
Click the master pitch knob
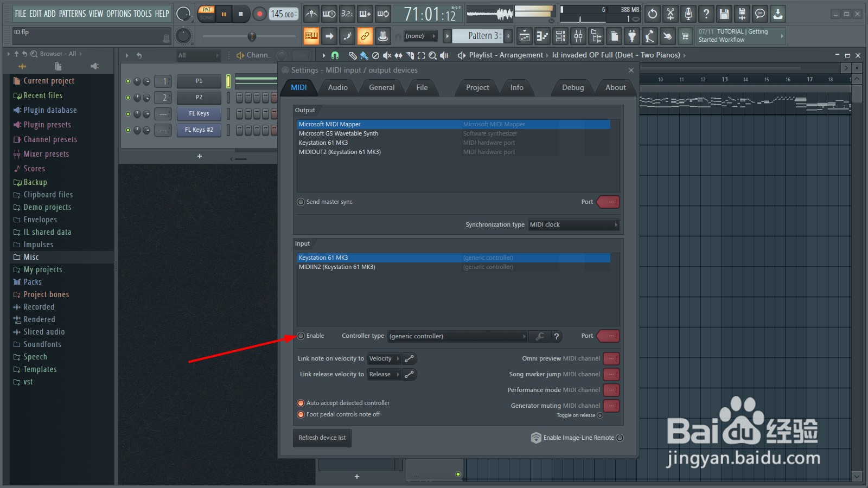pos(183,36)
